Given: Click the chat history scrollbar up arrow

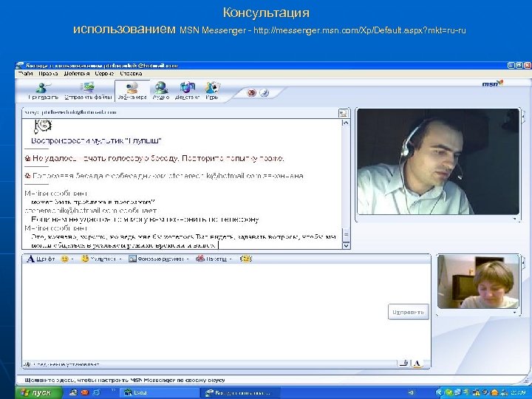Looking at the screenshot, I should pos(346,123).
